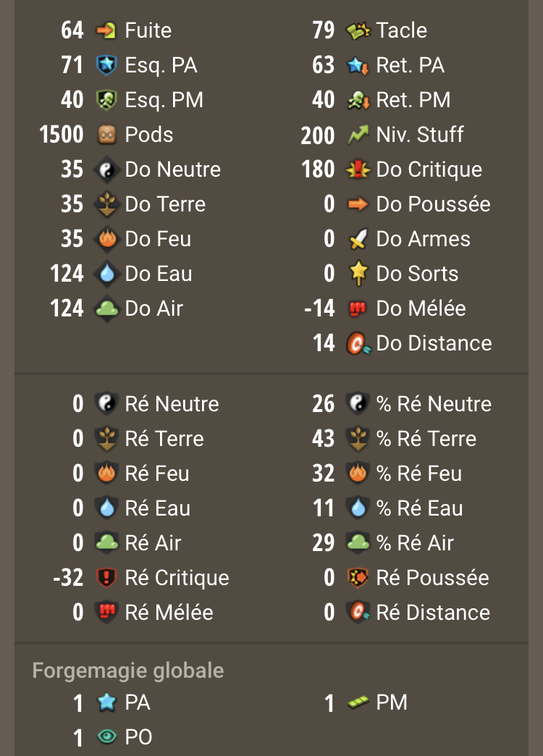Click the Ré Feu label
Viewport: 543px width, 756px height.
coord(156,474)
